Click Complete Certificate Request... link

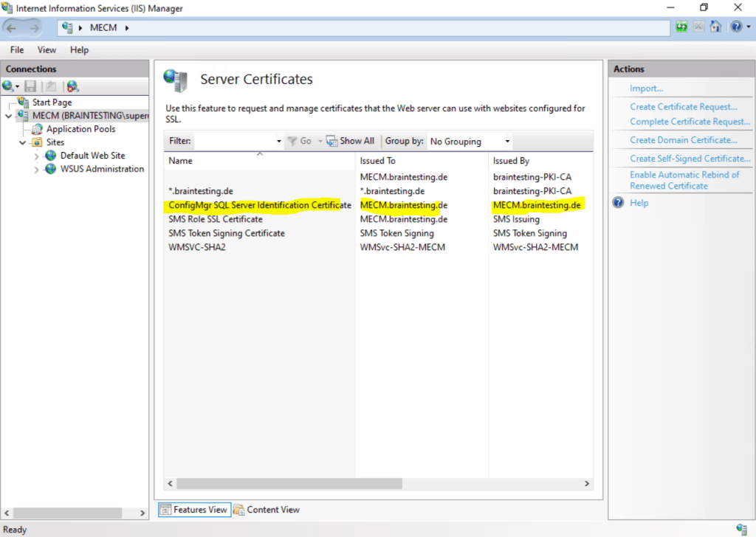coord(690,122)
